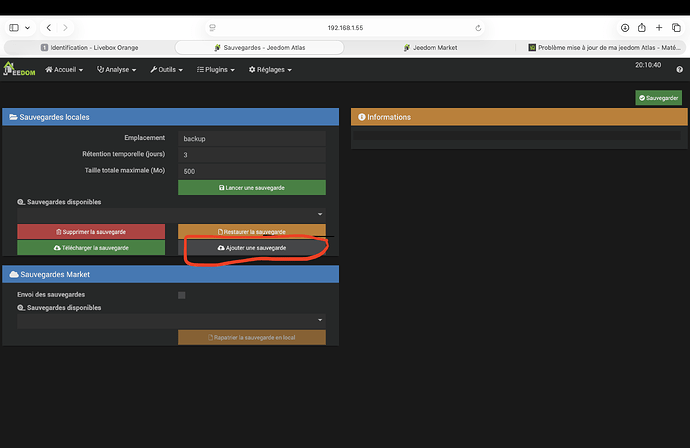This screenshot has height=448, width=690.
Task: Click Télécharger la sauvegarde button
Action: point(91,248)
